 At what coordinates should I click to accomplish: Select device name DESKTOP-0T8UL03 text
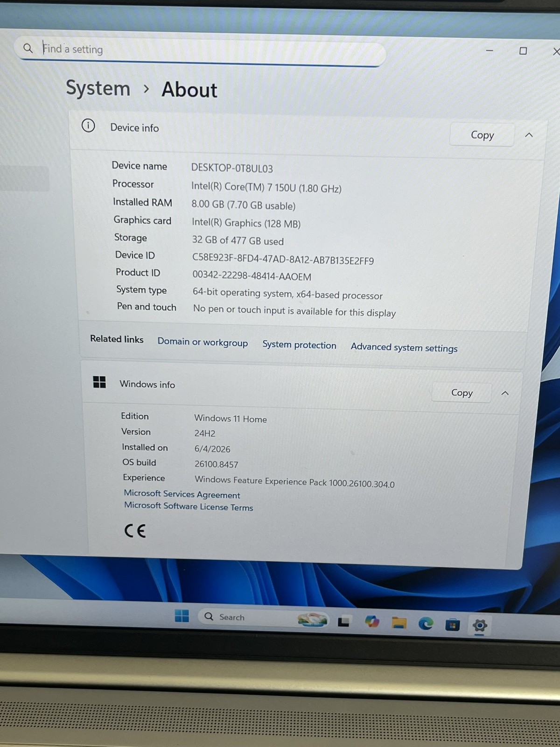click(x=232, y=169)
